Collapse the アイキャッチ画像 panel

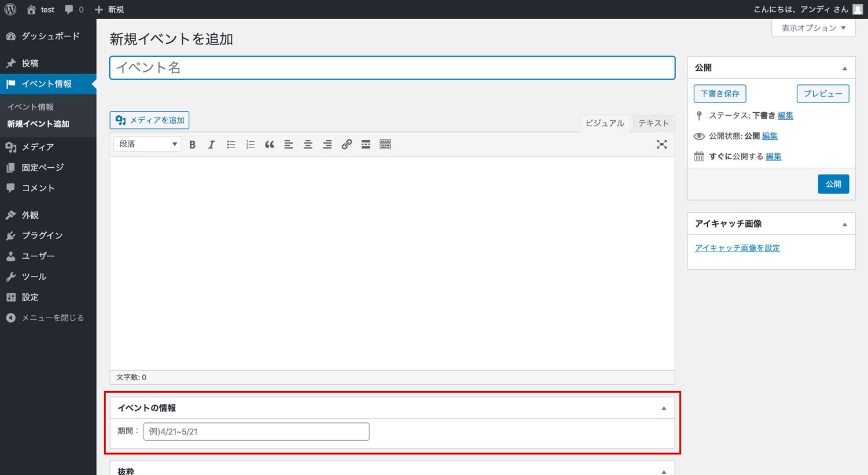click(x=846, y=223)
